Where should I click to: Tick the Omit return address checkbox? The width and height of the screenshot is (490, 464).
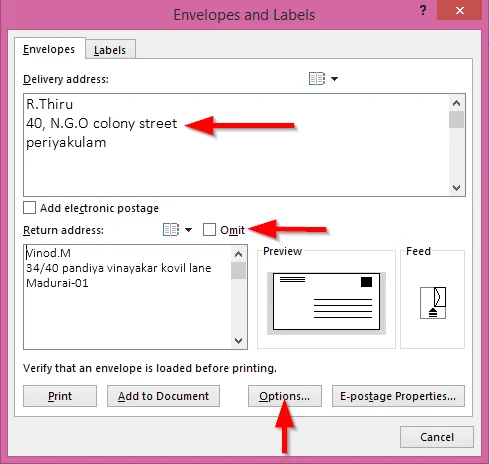209,230
